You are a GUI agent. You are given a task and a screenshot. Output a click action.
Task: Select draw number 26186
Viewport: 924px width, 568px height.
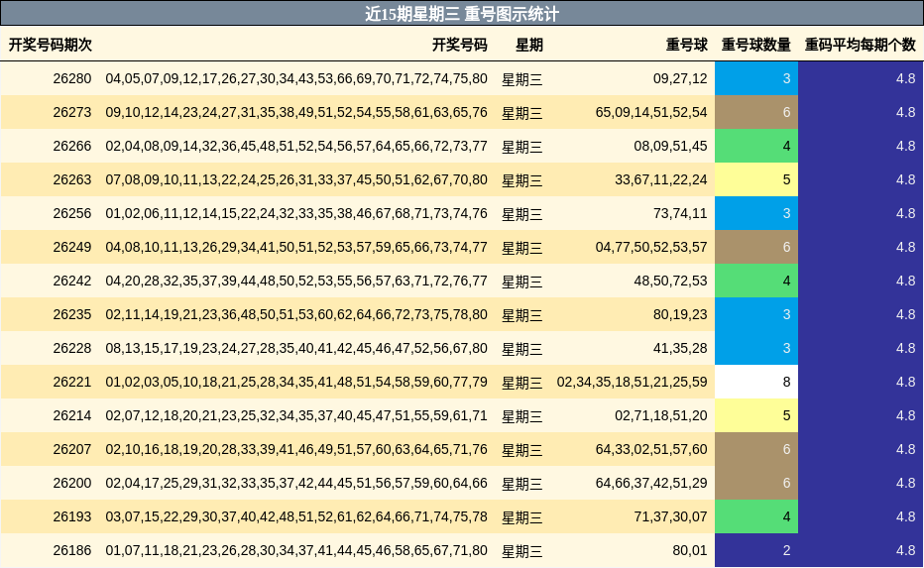click(x=72, y=550)
